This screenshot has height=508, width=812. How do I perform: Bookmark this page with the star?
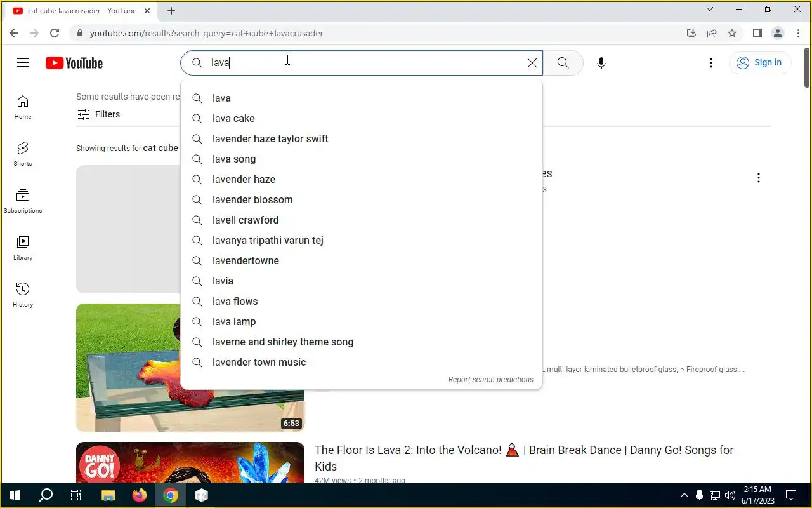[732, 33]
